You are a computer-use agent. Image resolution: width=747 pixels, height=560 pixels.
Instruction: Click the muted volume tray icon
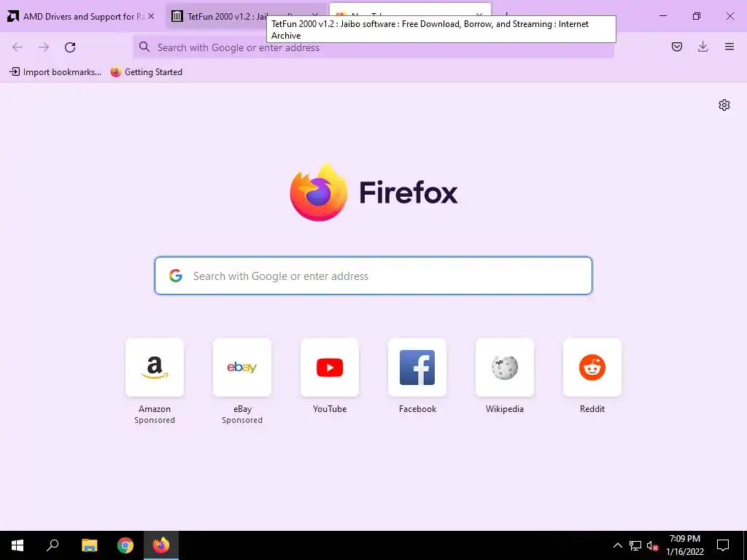tap(652, 545)
